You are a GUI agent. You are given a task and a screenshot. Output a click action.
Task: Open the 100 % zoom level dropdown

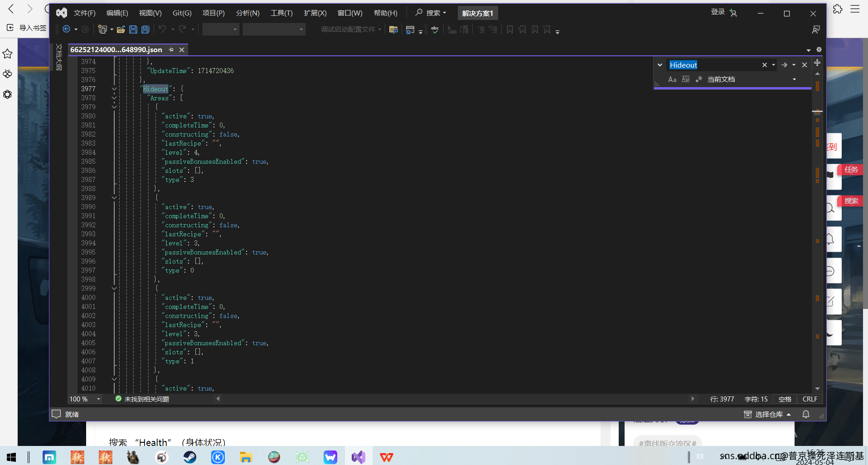tap(98, 399)
